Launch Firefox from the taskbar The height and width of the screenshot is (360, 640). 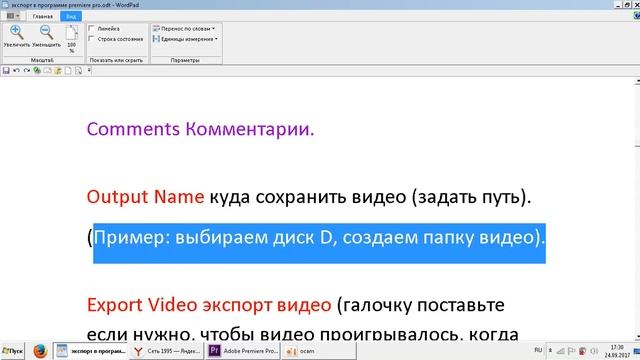click(40, 351)
